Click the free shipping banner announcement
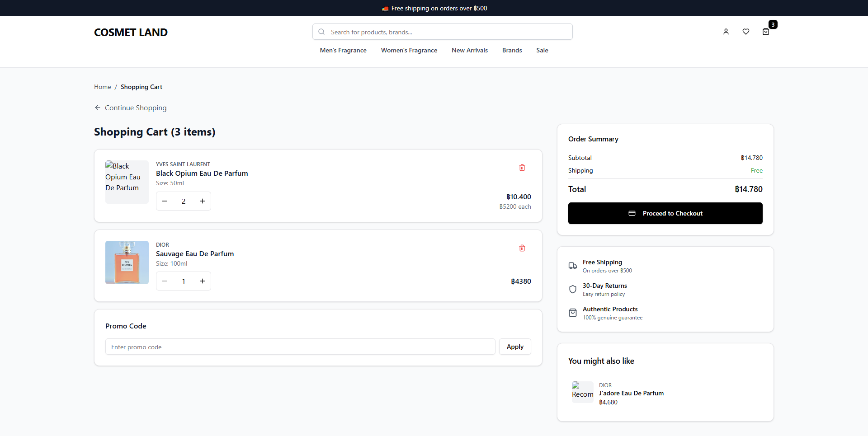 pyautogui.click(x=434, y=8)
